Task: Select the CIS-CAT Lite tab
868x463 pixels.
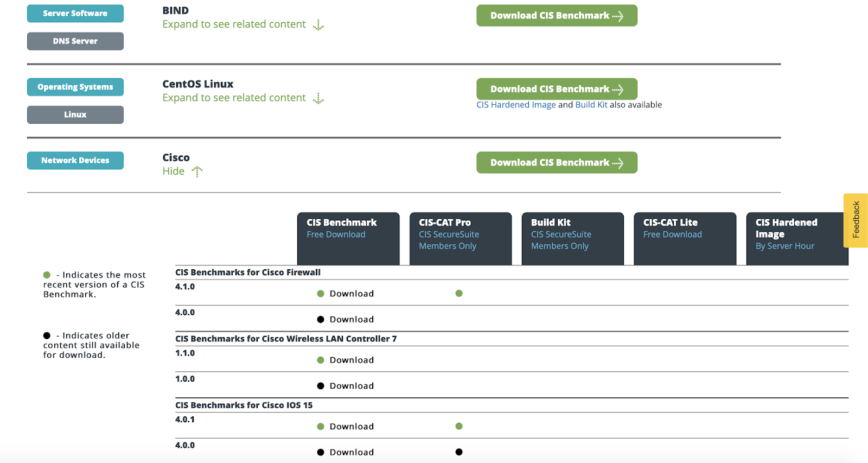Action: click(x=685, y=238)
